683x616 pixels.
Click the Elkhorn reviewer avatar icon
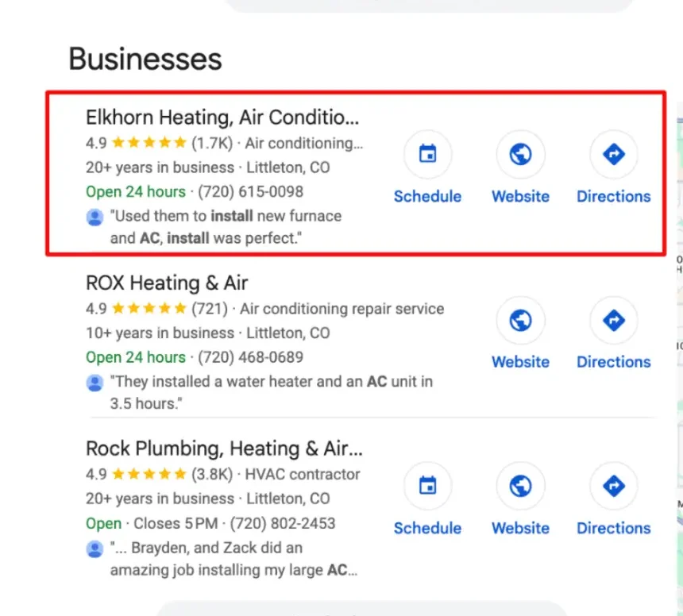click(95, 217)
